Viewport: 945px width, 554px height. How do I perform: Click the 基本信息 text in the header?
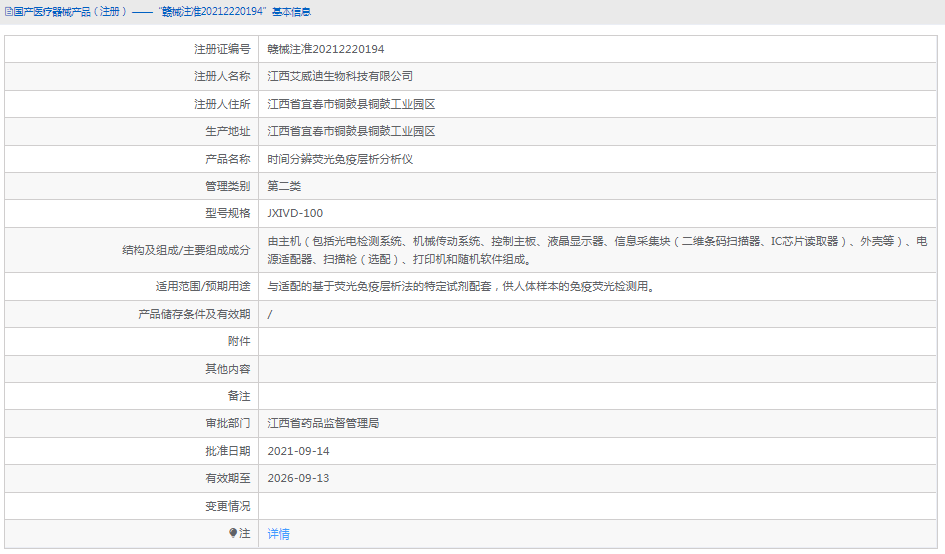click(291, 11)
